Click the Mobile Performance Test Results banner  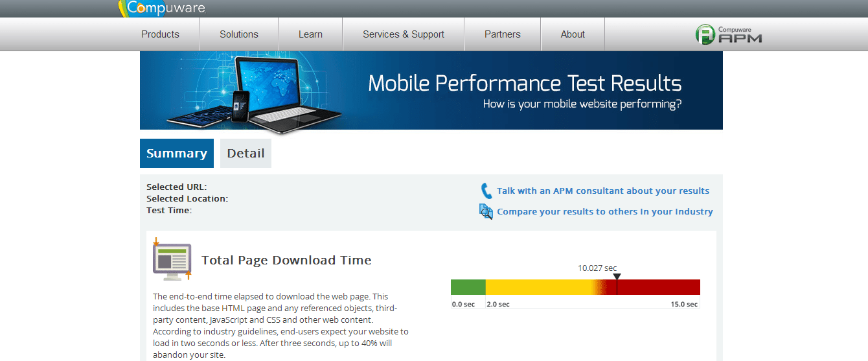point(431,91)
